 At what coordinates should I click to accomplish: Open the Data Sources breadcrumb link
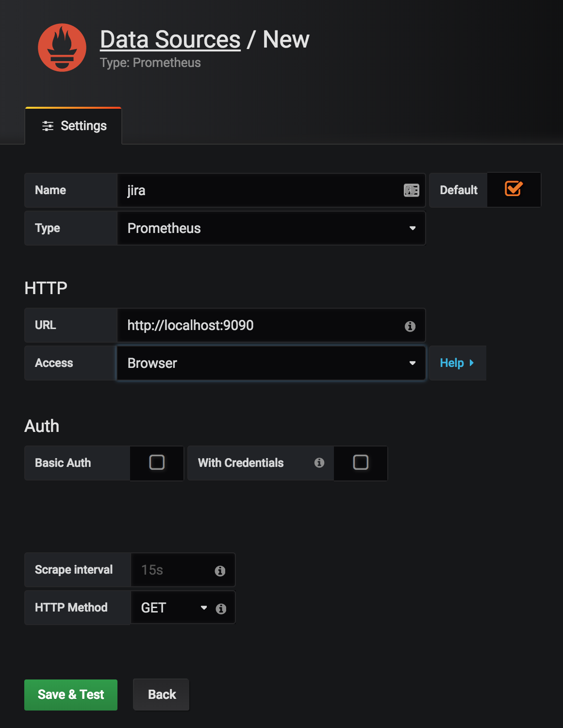click(170, 39)
